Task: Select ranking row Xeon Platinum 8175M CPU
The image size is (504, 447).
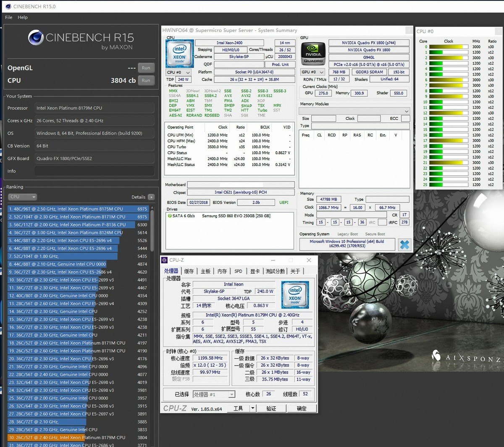Action: pyautogui.click(x=78, y=209)
